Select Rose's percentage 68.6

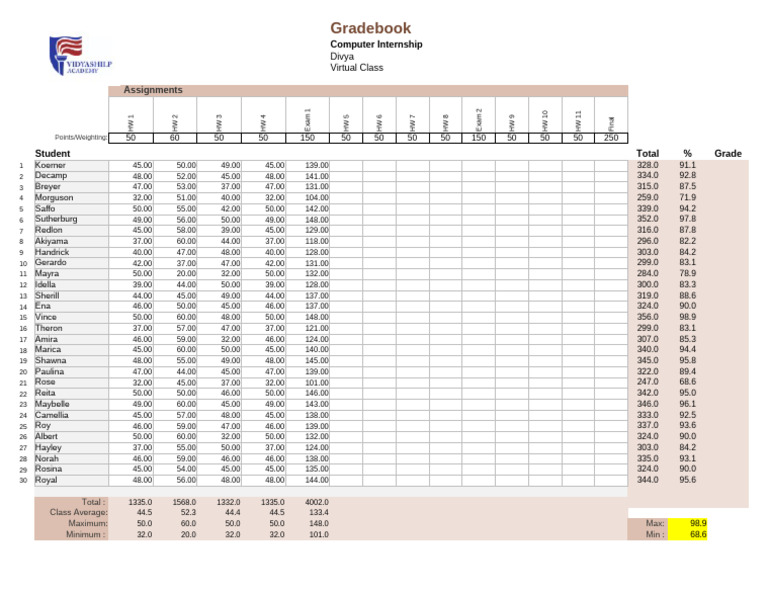[x=687, y=382]
